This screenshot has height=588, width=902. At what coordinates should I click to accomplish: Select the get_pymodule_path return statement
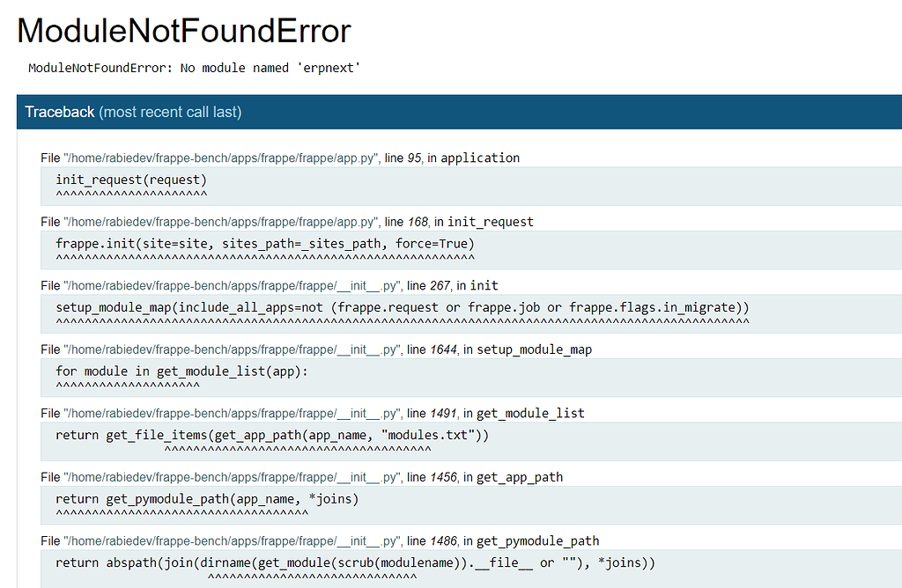207,498
